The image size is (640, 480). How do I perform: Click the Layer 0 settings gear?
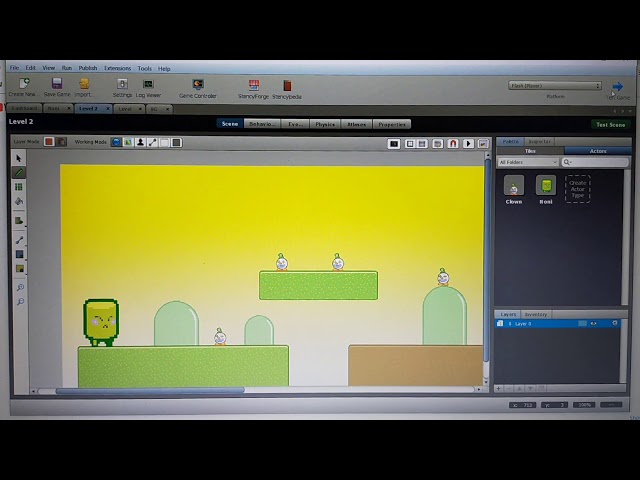(615, 323)
